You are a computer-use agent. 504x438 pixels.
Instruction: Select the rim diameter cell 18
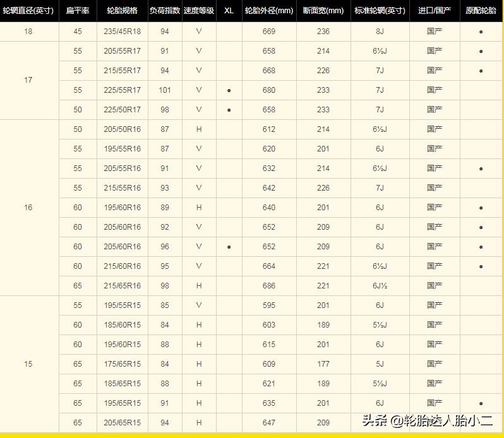pyautogui.click(x=28, y=32)
